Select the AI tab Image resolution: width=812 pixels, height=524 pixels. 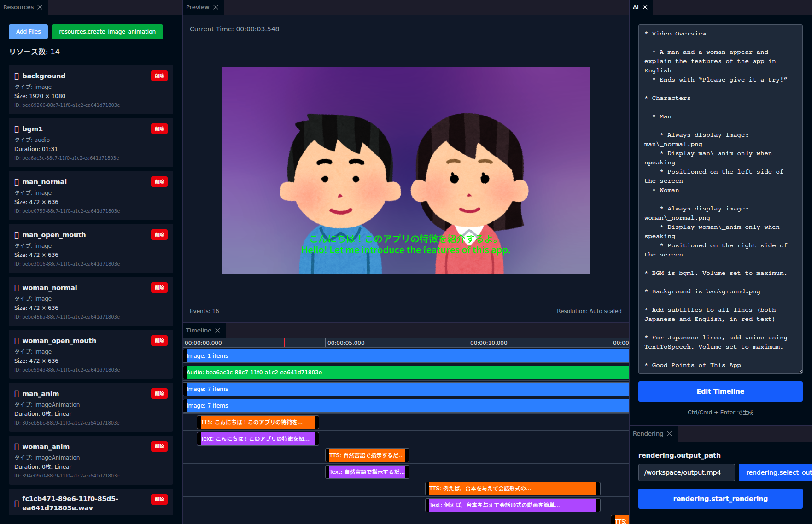(636, 7)
